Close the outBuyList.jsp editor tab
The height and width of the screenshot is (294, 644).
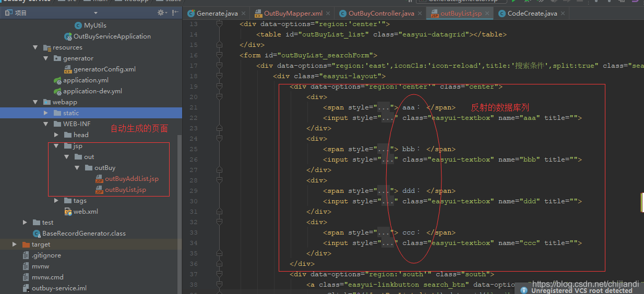click(487, 14)
